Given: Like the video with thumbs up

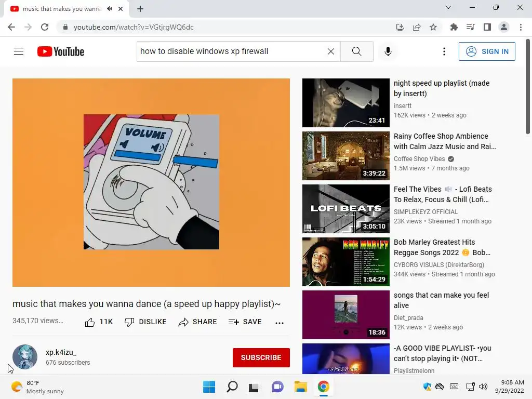Looking at the screenshot, I should click(99, 322).
